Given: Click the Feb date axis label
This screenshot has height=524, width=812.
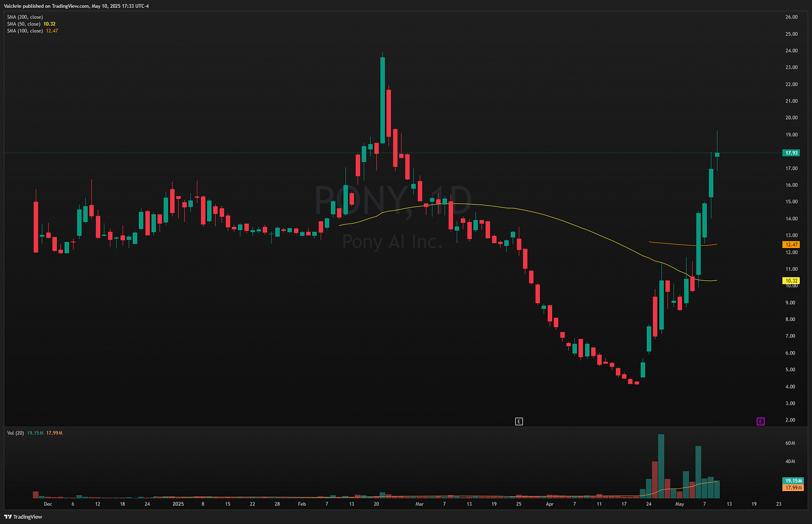Looking at the screenshot, I should [302, 504].
